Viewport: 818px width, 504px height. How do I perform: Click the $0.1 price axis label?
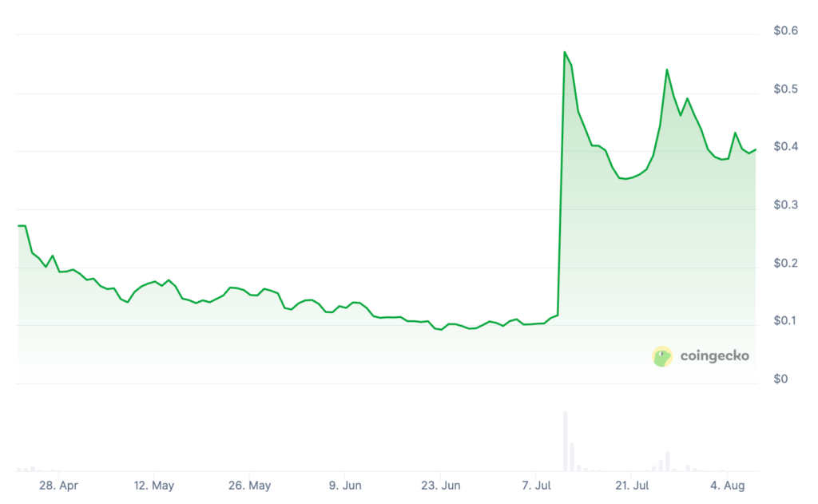[785, 321]
